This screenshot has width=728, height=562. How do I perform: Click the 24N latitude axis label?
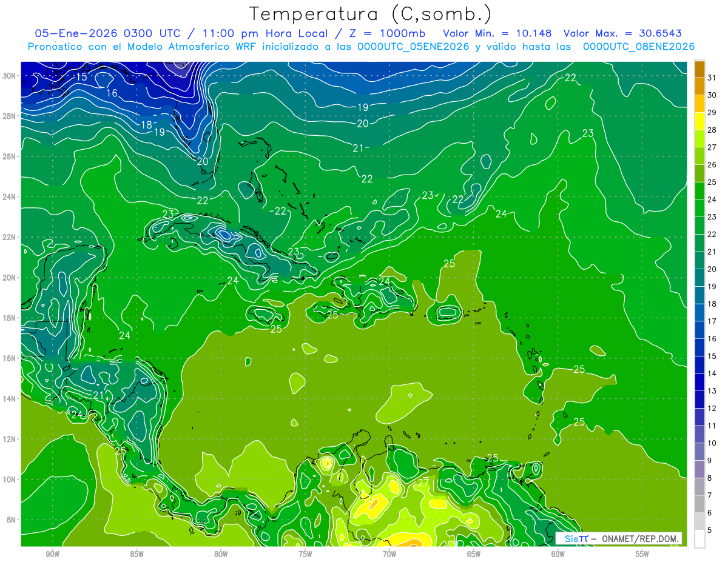click(10, 197)
